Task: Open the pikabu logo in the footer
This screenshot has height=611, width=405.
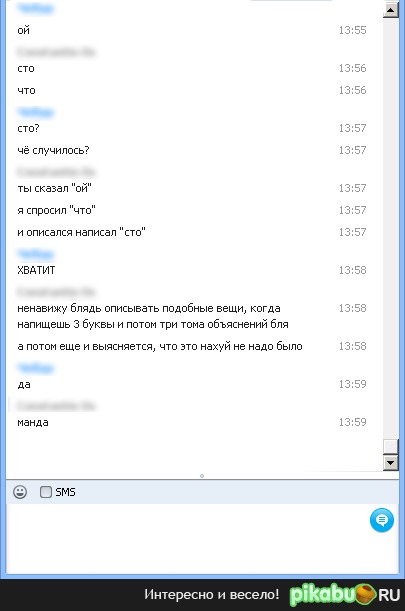Action: [345, 595]
